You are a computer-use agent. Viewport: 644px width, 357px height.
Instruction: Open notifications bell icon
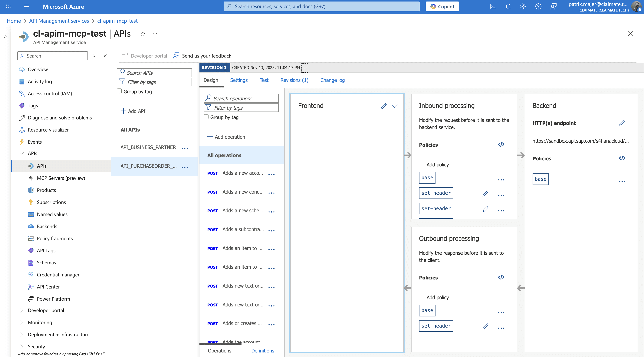(508, 6)
